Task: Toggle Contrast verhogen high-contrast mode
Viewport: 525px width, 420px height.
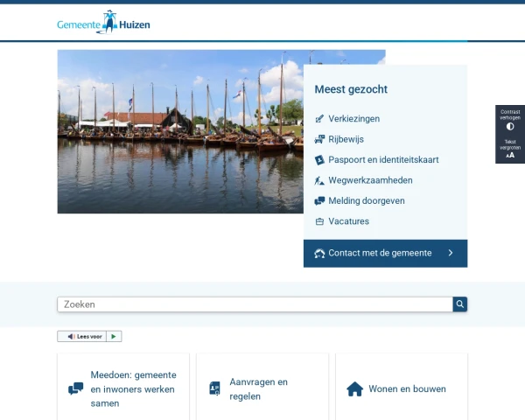Action: click(510, 121)
